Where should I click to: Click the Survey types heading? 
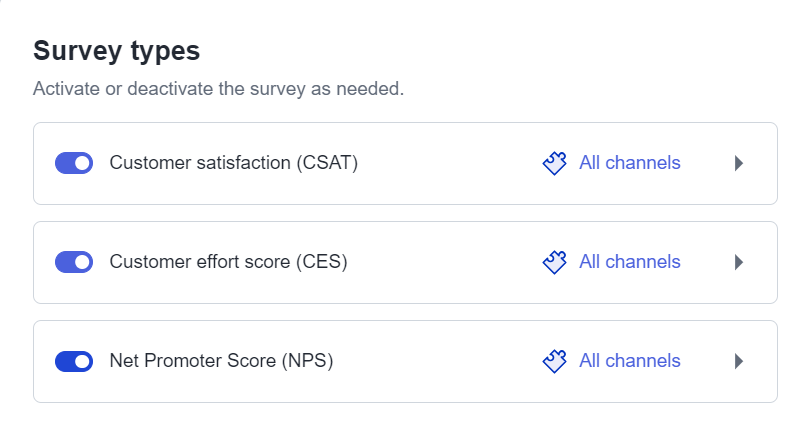[x=117, y=51]
